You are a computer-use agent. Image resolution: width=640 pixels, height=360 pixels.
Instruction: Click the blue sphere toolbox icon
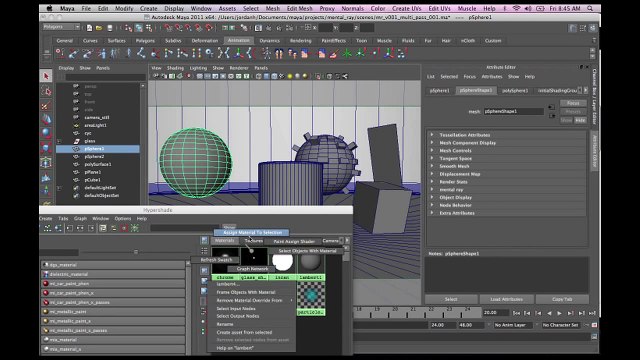pos(46,133)
